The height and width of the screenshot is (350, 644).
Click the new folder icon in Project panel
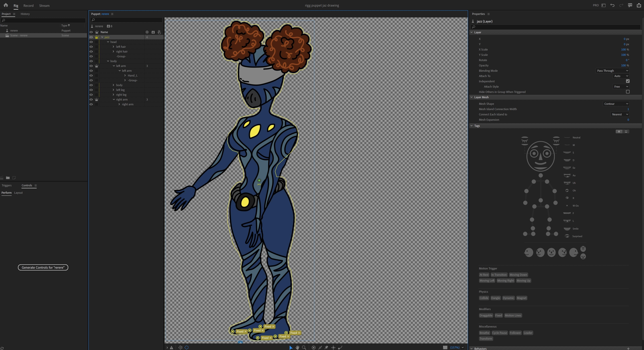pos(8,178)
